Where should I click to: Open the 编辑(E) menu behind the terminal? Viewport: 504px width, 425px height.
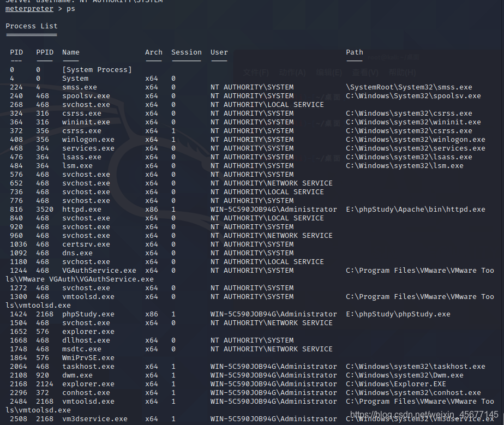tap(328, 73)
